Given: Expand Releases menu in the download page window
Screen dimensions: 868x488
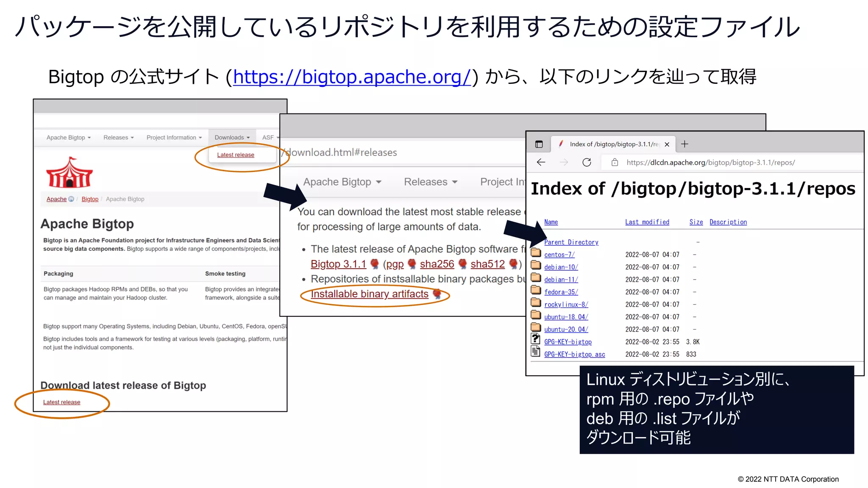Looking at the screenshot, I should pos(431,182).
